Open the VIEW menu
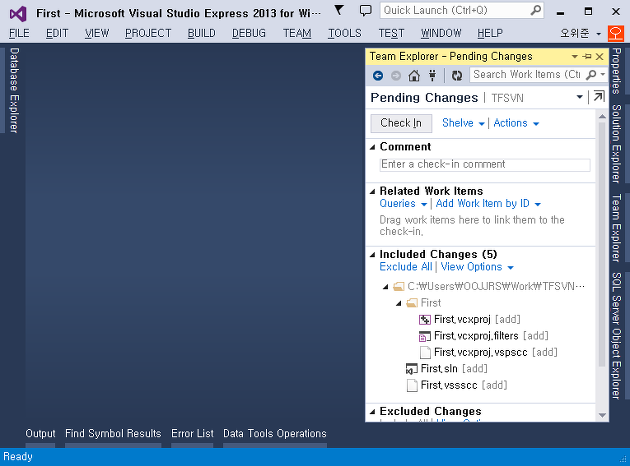 [97, 33]
